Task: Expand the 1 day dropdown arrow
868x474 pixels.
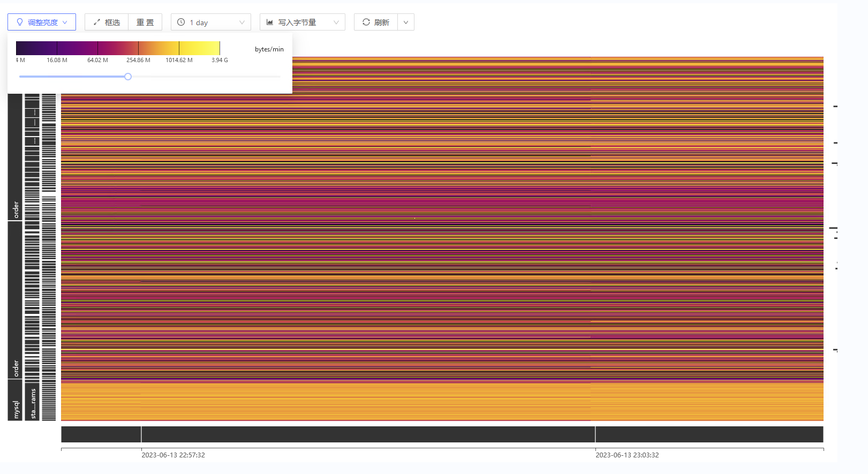Action: click(241, 22)
